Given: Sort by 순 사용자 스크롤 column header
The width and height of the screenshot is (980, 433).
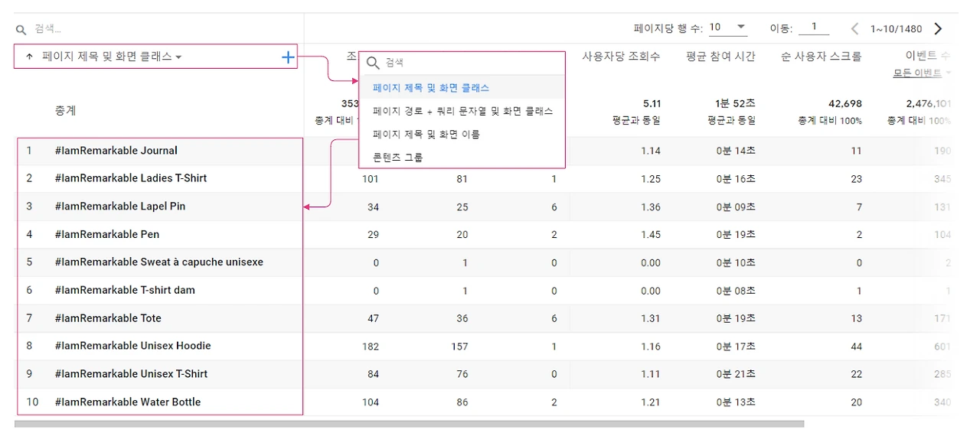Looking at the screenshot, I should pos(821,57).
